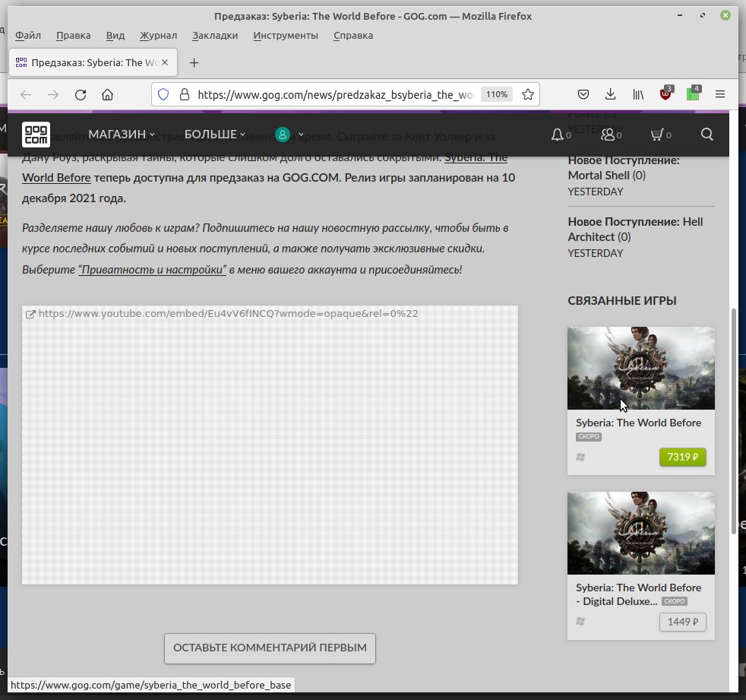The image size is (746, 700).
Task: Click the 1449 ₽ price button
Action: point(683,622)
